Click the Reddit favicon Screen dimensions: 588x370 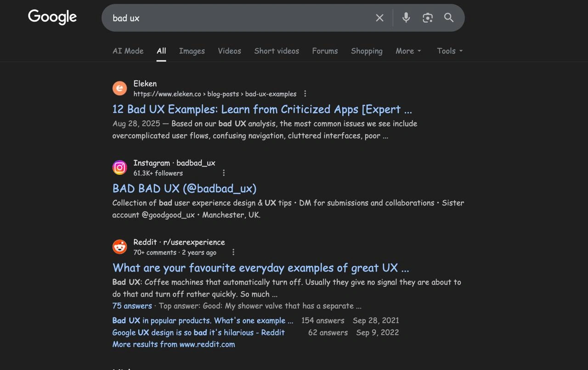coord(120,247)
